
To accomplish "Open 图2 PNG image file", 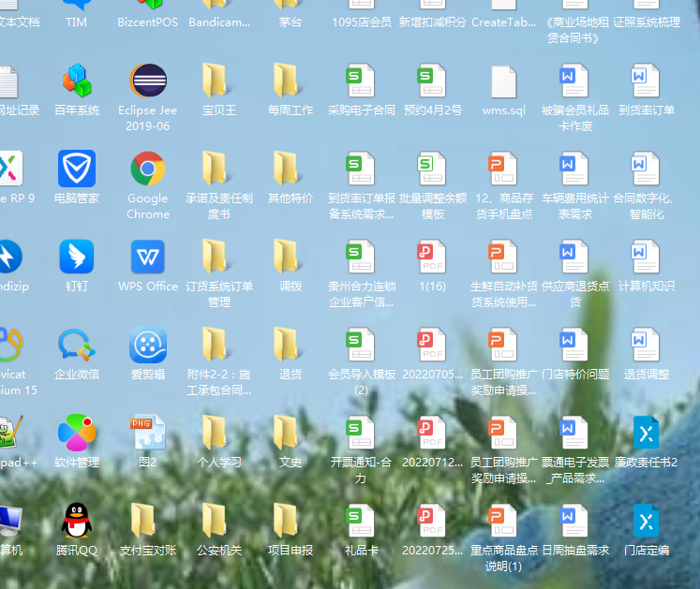I will click(x=147, y=433).
